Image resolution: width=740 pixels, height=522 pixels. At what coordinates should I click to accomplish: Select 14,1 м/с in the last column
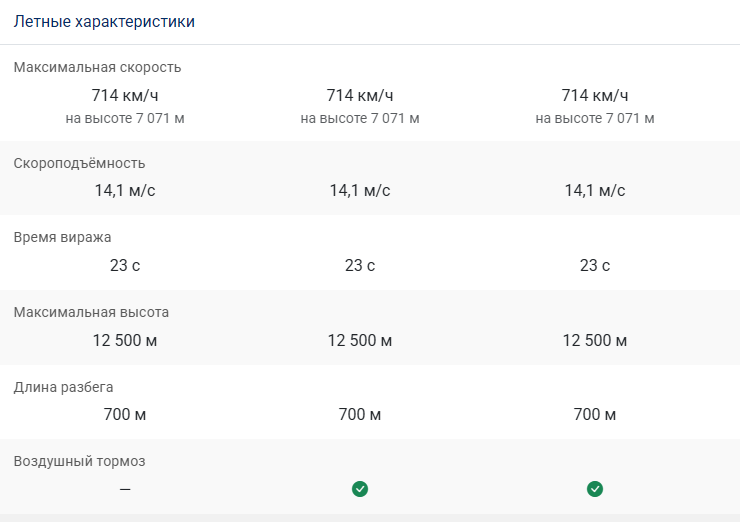595,191
